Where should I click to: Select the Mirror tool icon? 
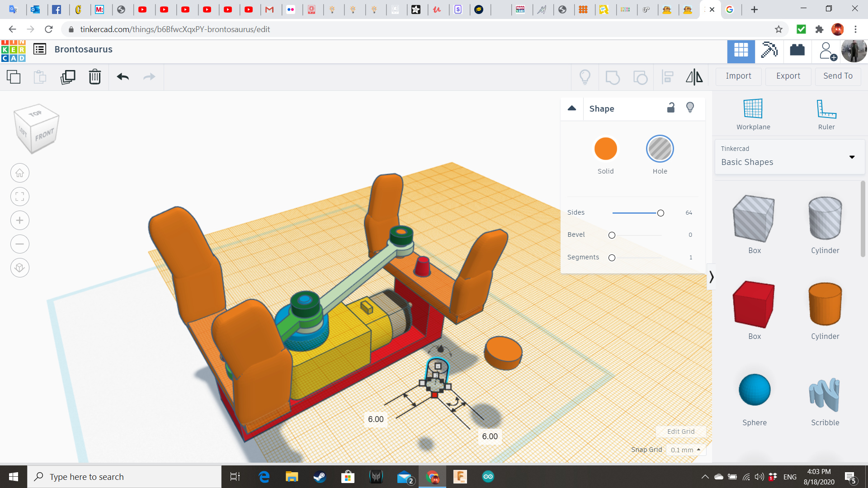[x=694, y=77]
